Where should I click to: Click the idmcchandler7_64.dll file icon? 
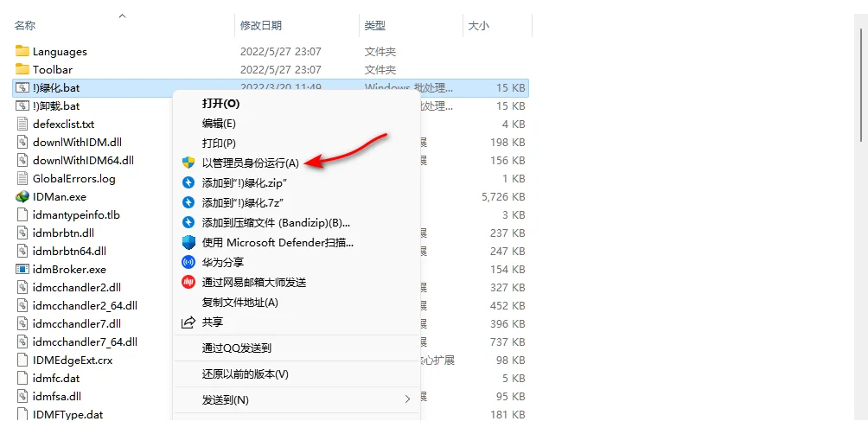pyautogui.click(x=22, y=342)
